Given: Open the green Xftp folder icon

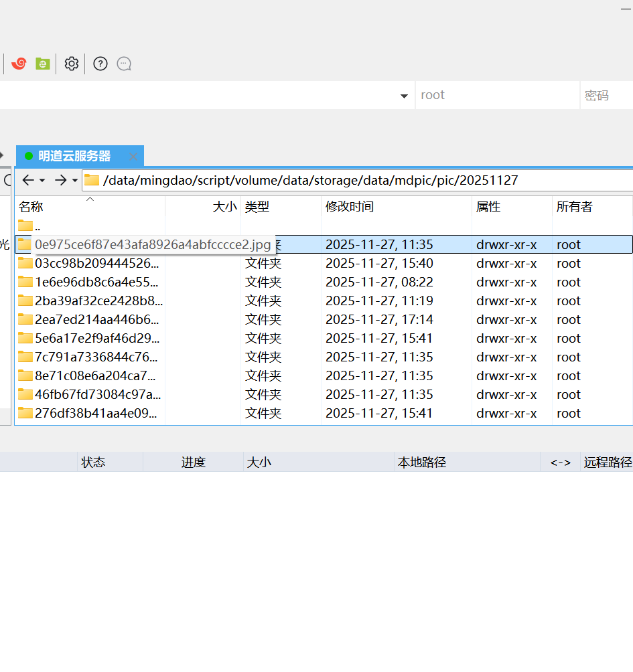Looking at the screenshot, I should [x=43, y=64].
